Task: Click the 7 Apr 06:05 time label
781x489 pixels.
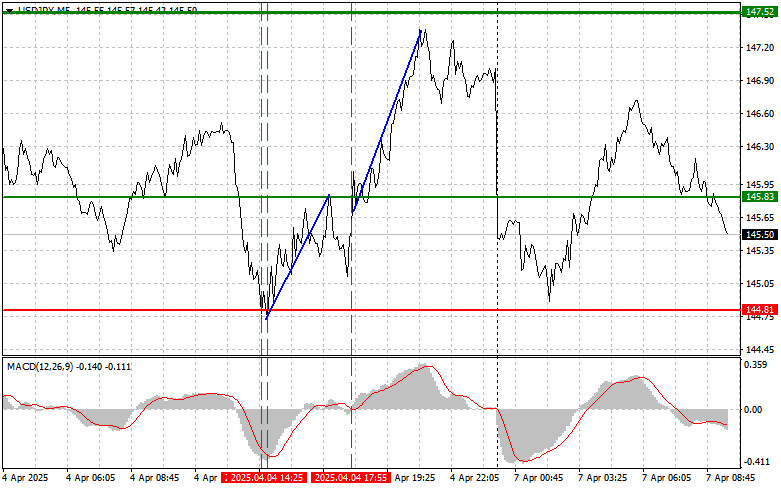Action: [x=666, y=478]
